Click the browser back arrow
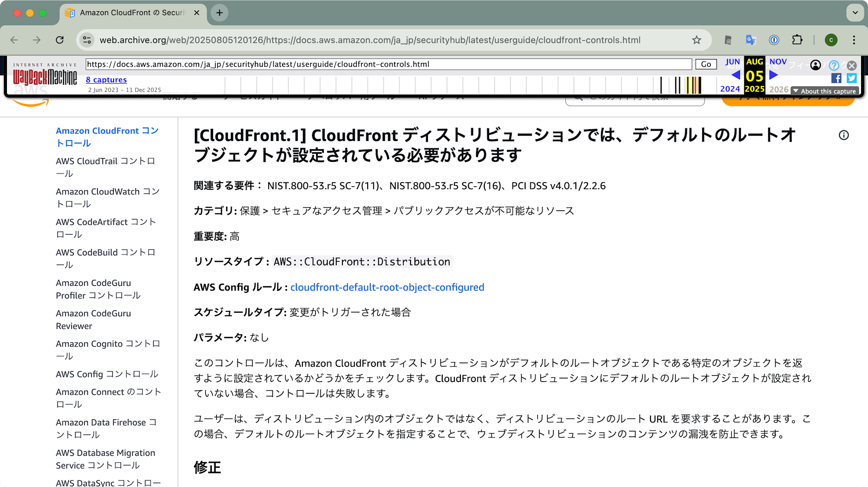The image size is (868, 487). point(14,40)
